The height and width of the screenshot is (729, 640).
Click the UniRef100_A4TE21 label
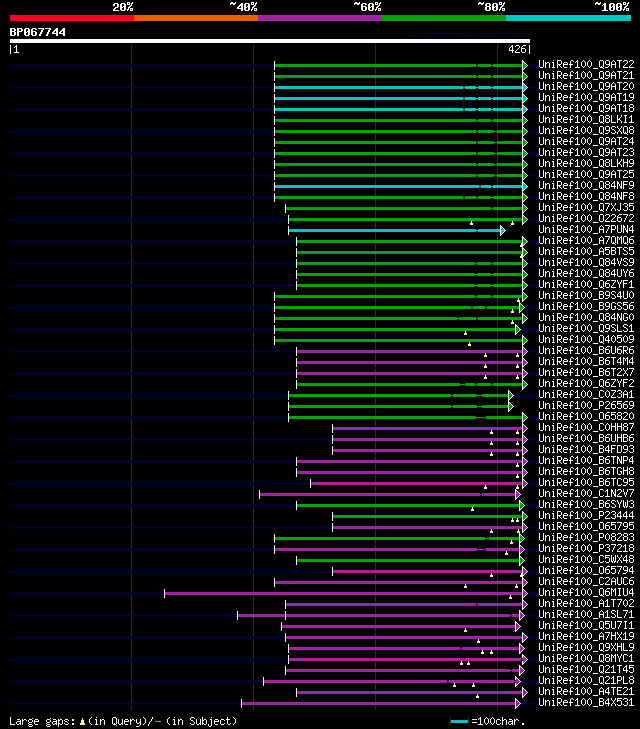pos(586,692)
